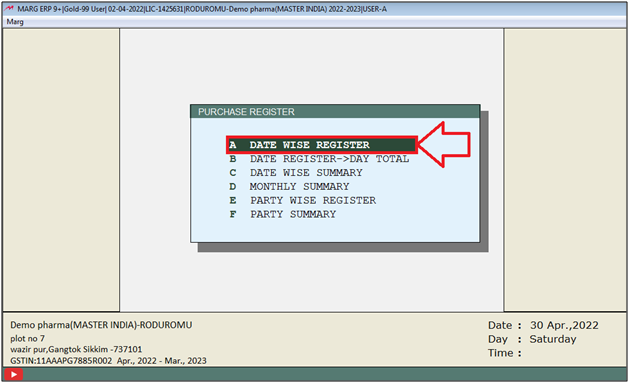Click the Marg ERP logo icon in title bar
The height and width of the screenshot is (383, 630).
click(x=9, y=8)
